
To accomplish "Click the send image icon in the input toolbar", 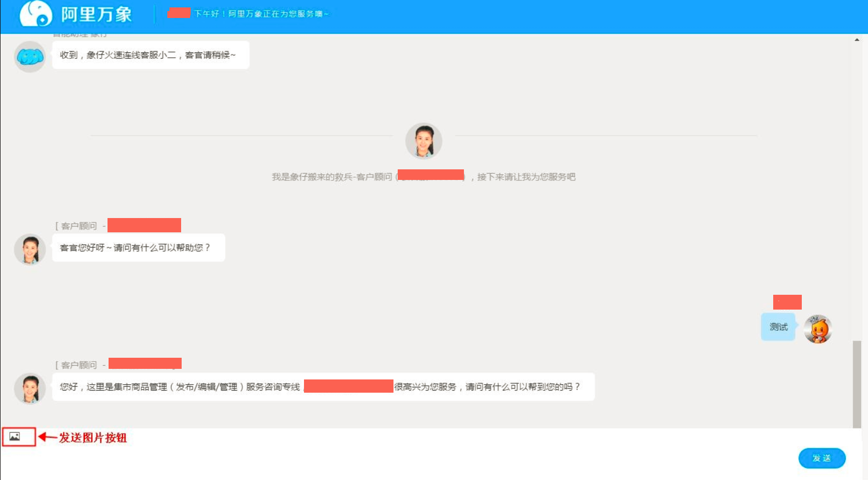I will [x=15, y=437].
